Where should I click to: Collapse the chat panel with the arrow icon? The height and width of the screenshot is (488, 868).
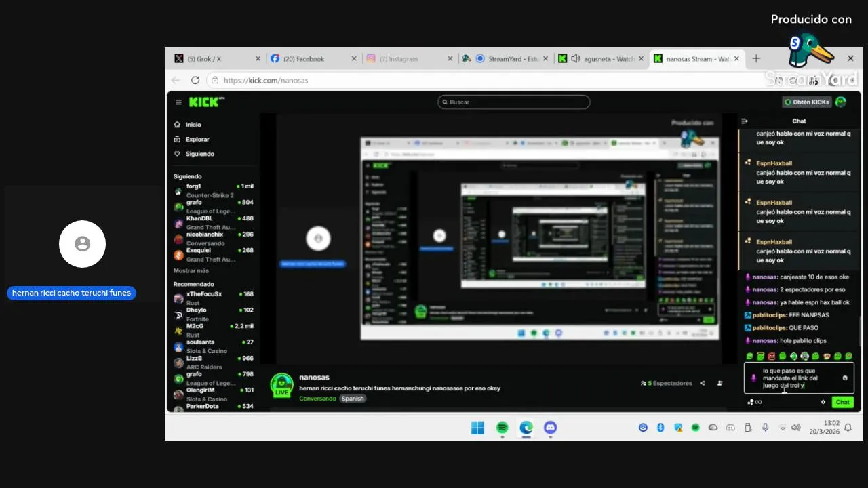tap(745, 121)
